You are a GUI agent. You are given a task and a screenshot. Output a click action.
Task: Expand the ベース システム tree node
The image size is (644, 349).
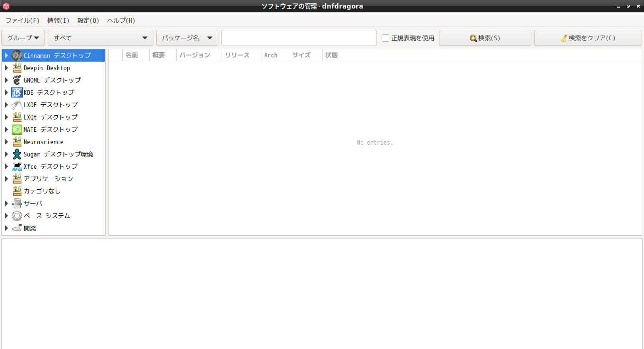tap(7, 216)
